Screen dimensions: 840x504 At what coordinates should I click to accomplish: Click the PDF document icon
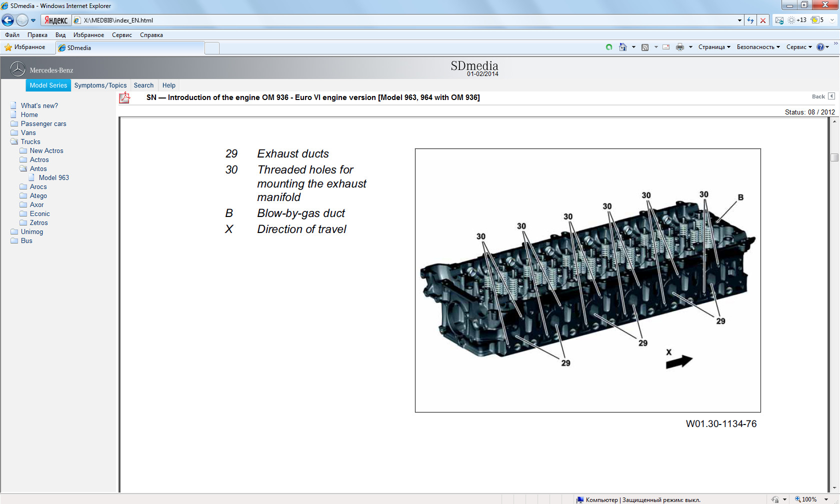point(124,97)
